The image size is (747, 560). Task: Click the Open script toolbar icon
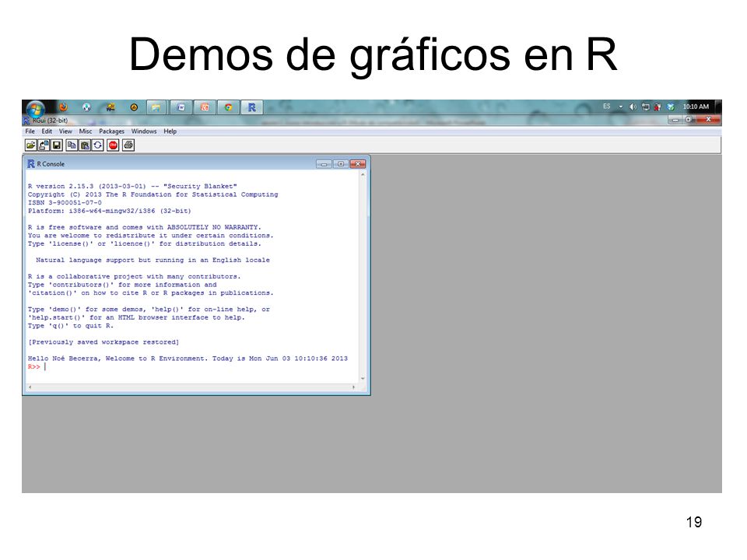click(30, 145)
